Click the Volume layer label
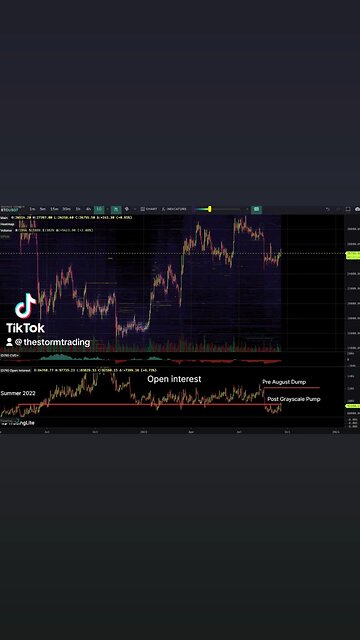Viewport: 360px width, 640px height. click(x=6, y=230)
